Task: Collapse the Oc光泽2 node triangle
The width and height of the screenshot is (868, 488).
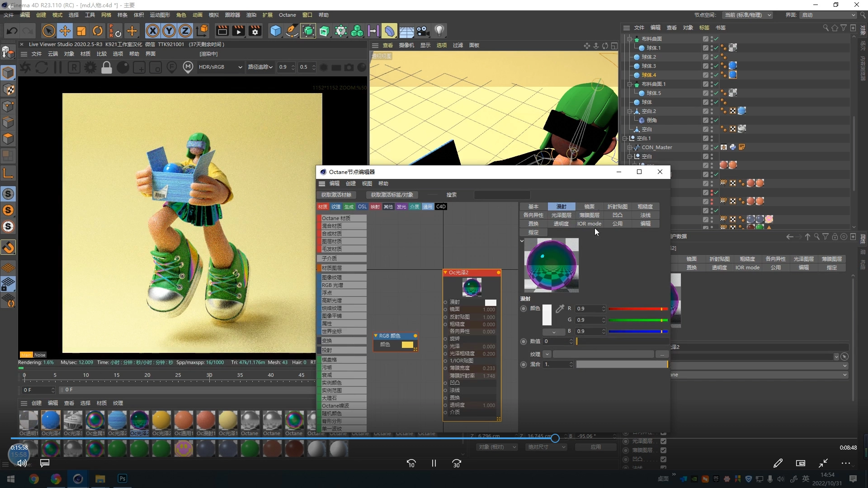Action: click(445, 272)
